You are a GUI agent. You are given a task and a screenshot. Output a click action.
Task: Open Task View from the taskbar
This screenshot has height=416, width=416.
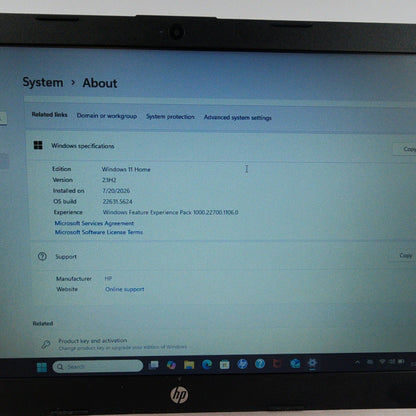click(x=153, y=365)
